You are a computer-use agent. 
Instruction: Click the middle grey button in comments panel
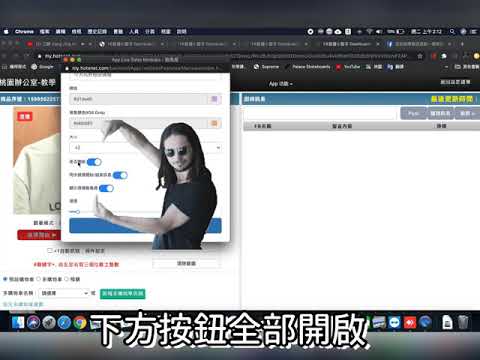coord(440,113)
